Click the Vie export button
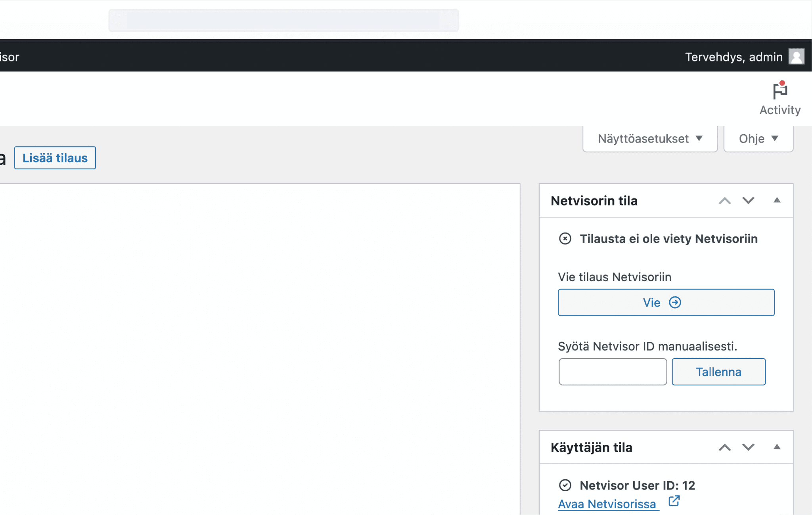Image resolution: width=812 pixels, height=515 pixels. [666, 302]
